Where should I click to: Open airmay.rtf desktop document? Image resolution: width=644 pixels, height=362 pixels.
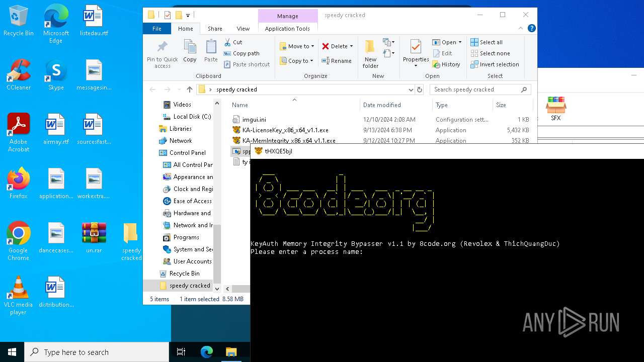pos(56,130)
